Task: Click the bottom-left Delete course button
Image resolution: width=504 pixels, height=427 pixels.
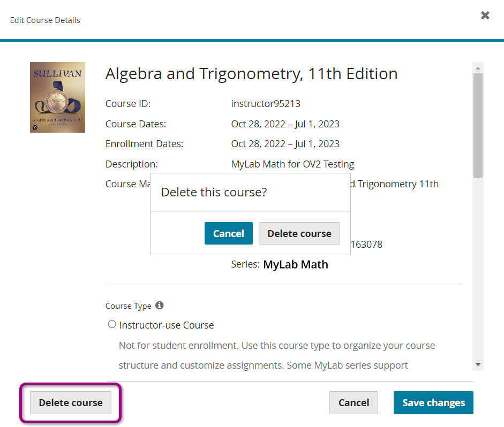Action: tap(71, 402)
